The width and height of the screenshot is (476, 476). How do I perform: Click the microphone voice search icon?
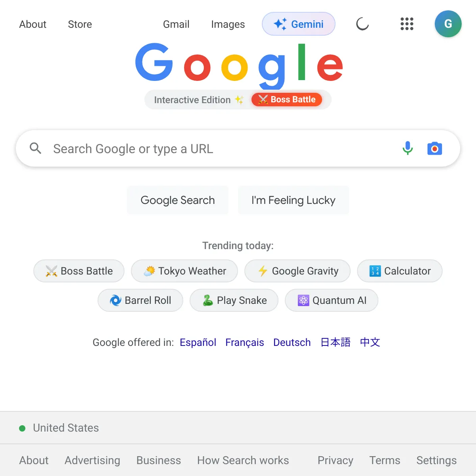(407, 148)
